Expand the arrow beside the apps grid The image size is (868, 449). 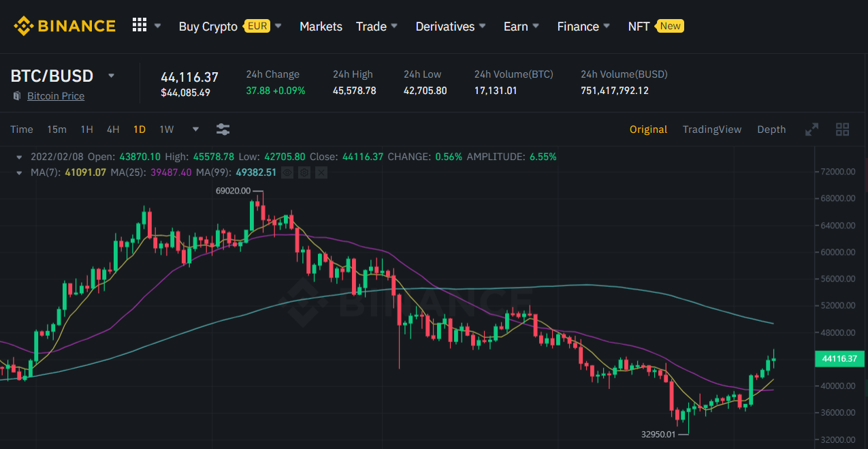158,26
